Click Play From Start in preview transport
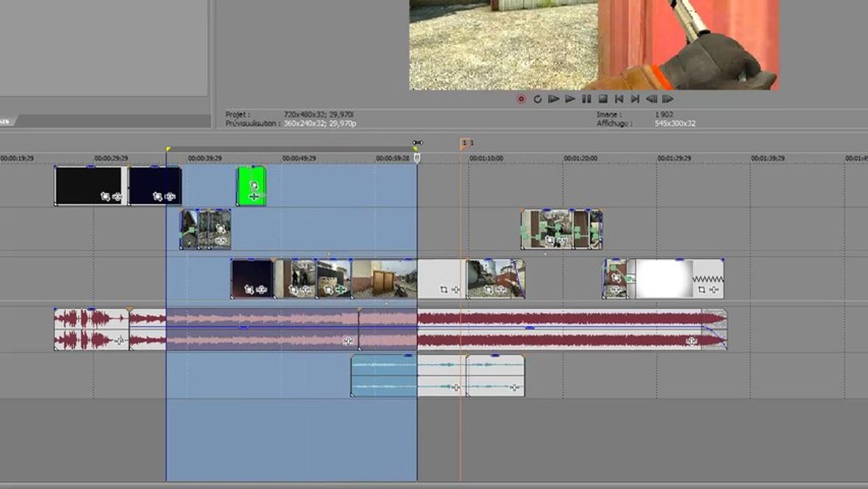The height and width of the screenshot is (489, 868). [x=554, y=99]
